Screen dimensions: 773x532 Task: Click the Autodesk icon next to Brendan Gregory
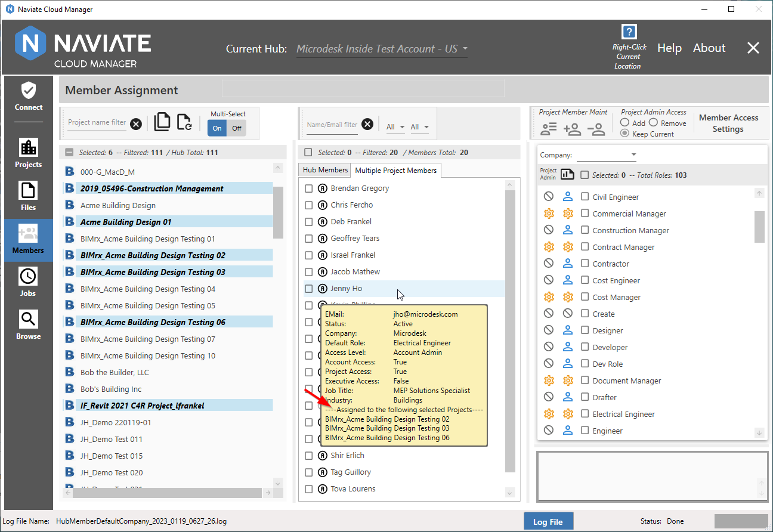point(323,188)
